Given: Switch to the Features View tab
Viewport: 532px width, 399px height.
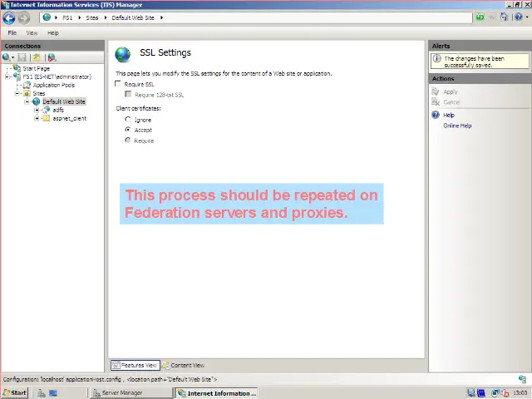Looking at the screenshot, I should pyautogui.click(x=135, y=365).
